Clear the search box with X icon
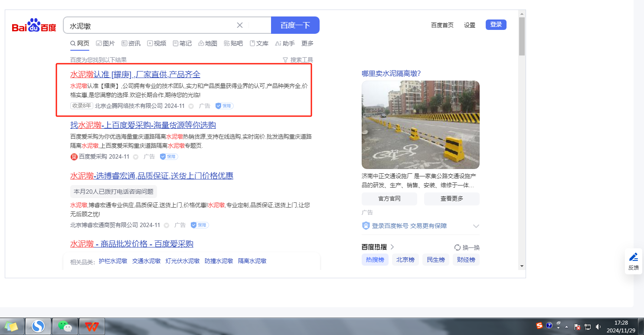The width and height of the screenshot is (644, 335). point(239,25)
